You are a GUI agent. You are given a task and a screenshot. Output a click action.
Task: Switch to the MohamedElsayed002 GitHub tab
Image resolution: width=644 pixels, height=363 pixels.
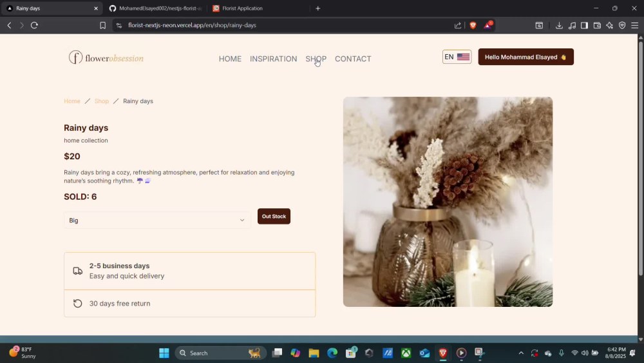pos(155,8)
